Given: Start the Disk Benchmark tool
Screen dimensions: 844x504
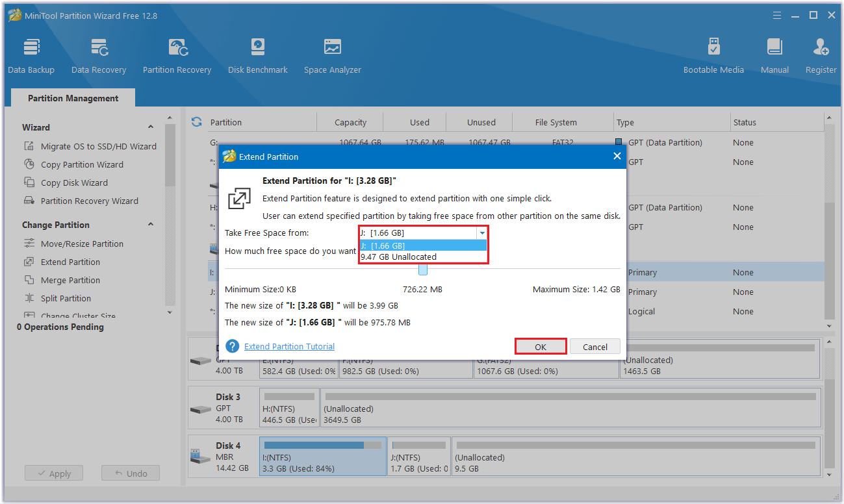Looking at the screenshot, I should click(258, 56).
